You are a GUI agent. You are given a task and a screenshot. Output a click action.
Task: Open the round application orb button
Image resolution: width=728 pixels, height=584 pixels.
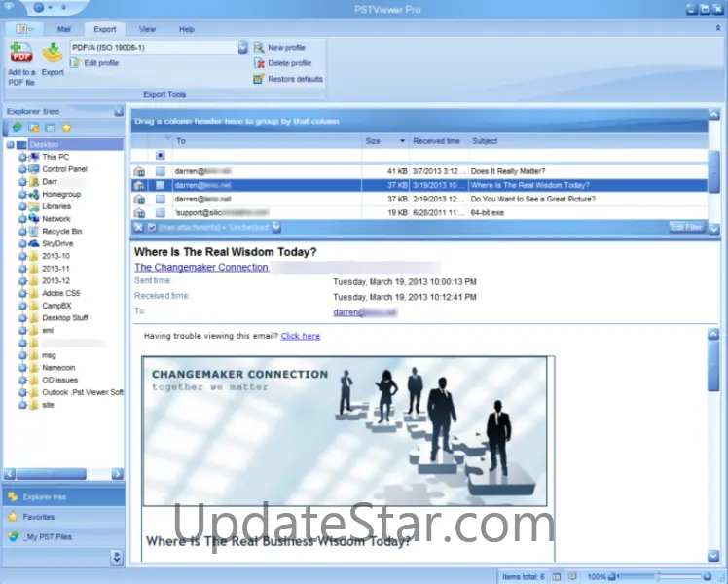tap(39, 7)
